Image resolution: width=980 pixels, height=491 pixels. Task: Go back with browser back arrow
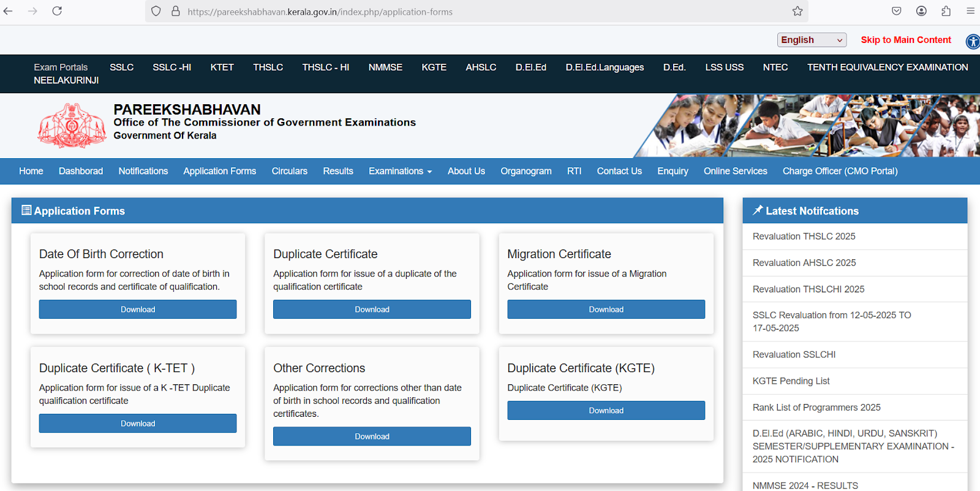pos(8,11)
